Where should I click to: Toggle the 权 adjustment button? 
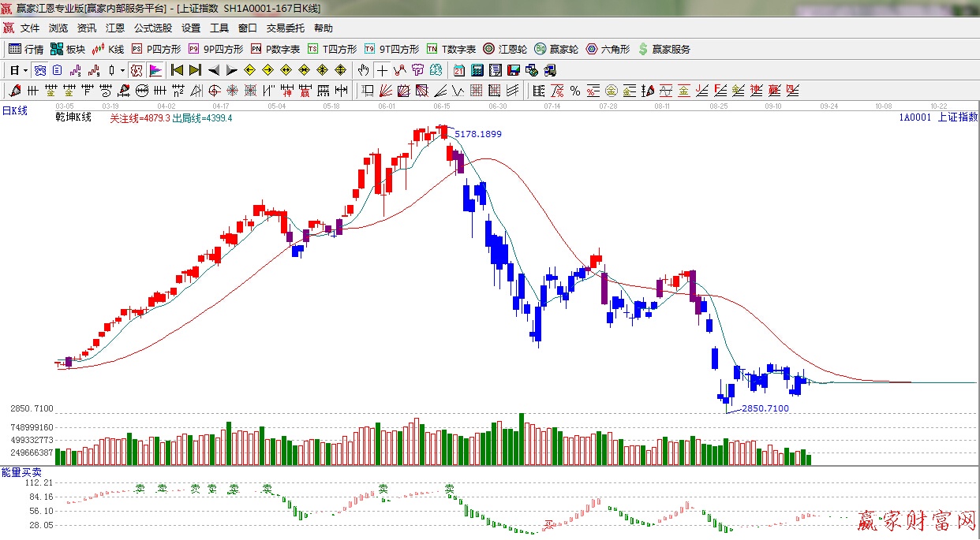[137, 70]
